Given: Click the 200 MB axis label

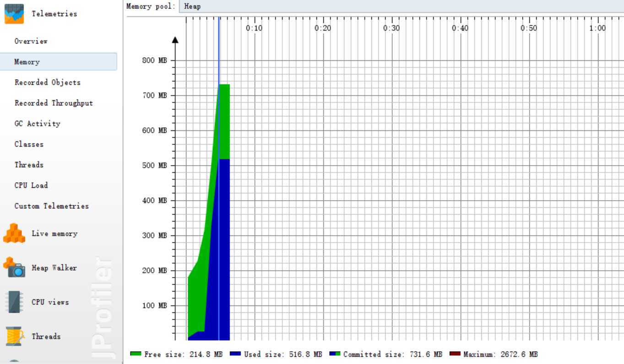Looking at the screenshot, I should point(156,271).
